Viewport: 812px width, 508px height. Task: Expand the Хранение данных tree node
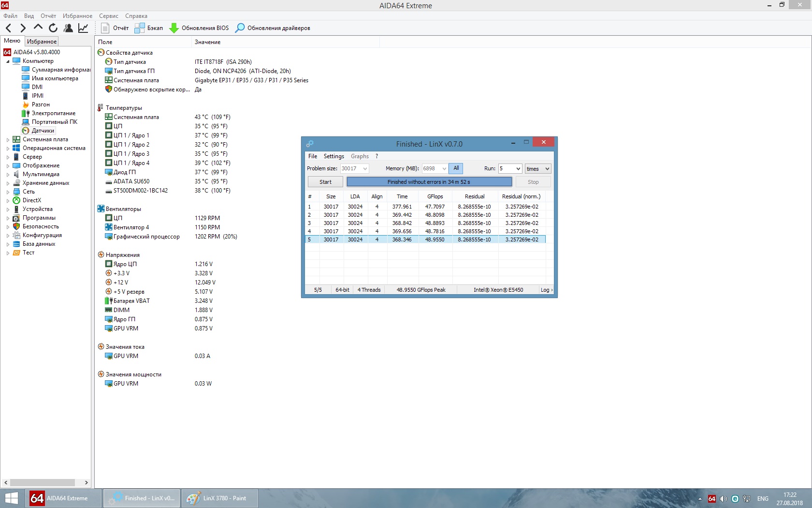(x=8, y=183)
